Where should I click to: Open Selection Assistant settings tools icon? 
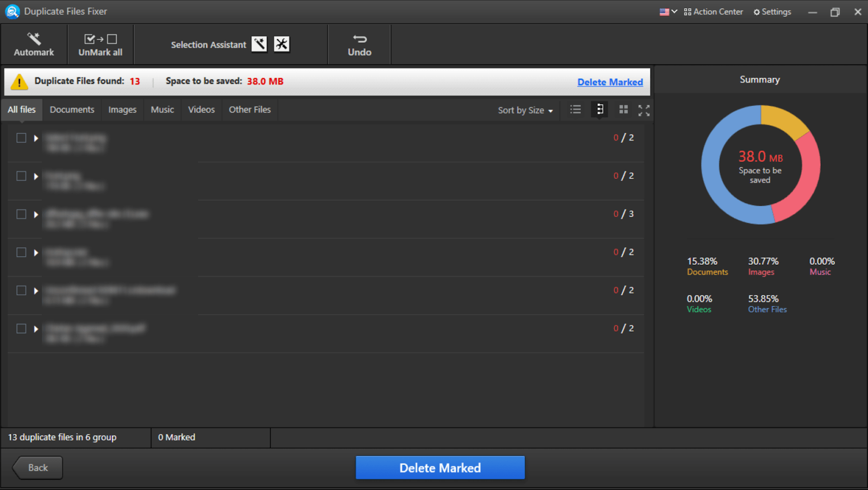click(x=282, y=44)
